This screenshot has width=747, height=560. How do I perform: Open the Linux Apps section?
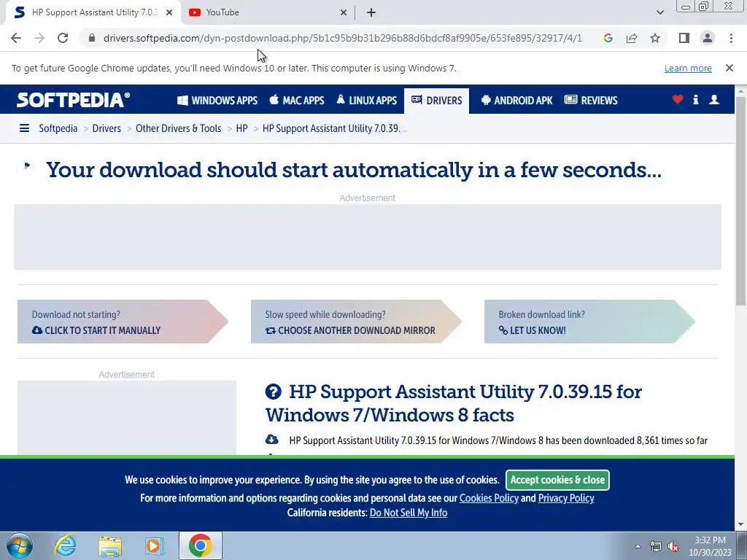(x=366, y=101)
